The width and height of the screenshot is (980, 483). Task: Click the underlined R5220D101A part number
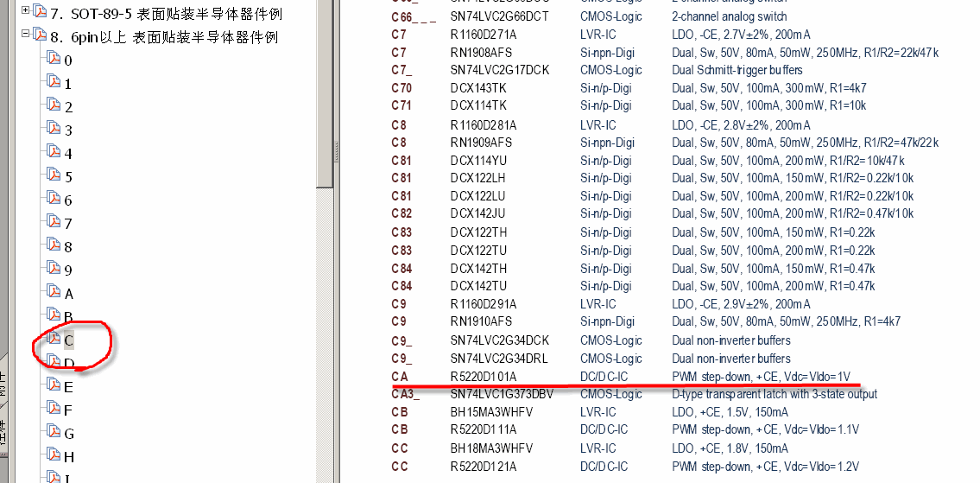pos(483,377)
